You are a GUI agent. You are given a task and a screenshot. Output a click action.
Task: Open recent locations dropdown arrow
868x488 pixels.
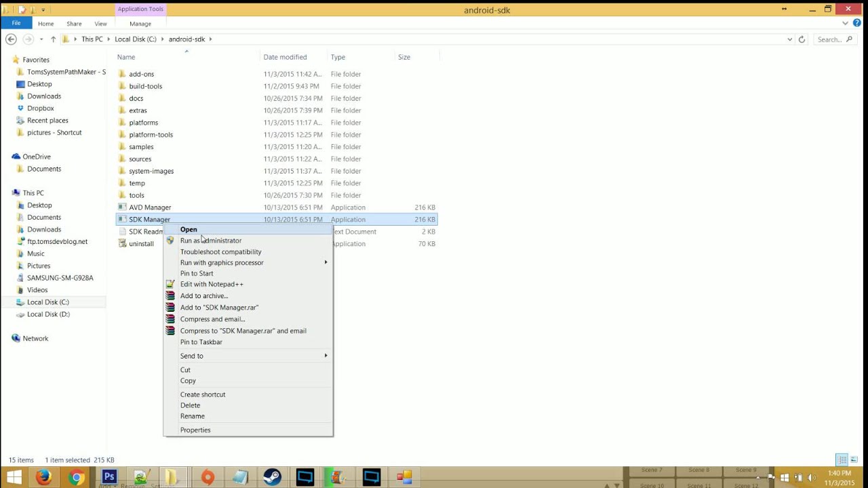[41, 39]
